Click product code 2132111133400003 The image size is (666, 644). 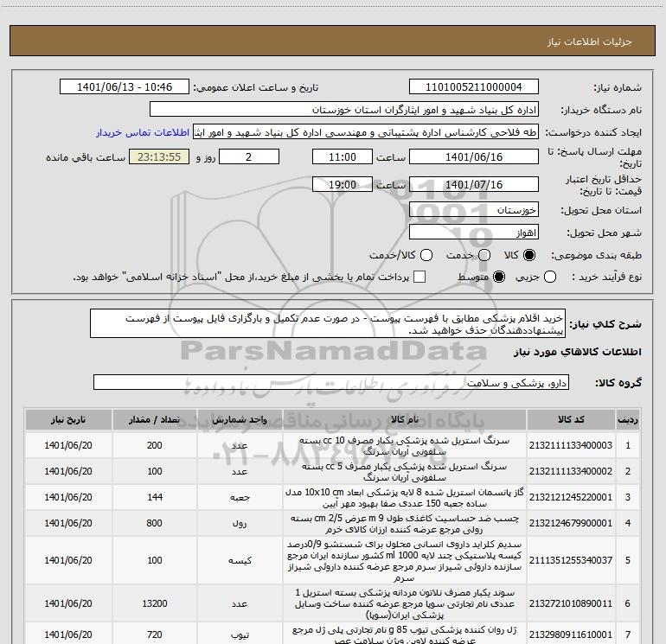click(x=571, y=445)
